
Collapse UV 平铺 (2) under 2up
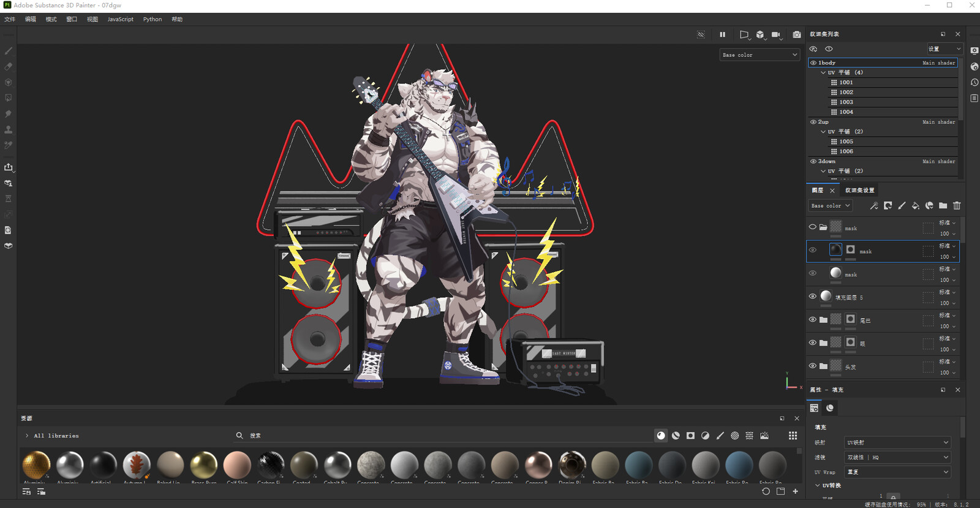[x=823, y=132]
